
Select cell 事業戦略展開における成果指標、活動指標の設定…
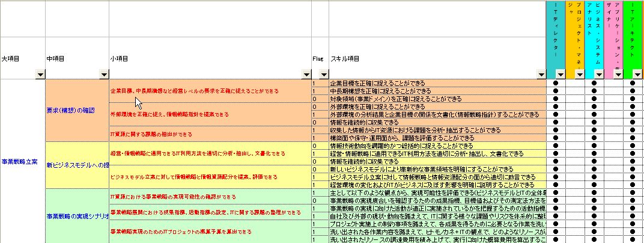point(210,212)
